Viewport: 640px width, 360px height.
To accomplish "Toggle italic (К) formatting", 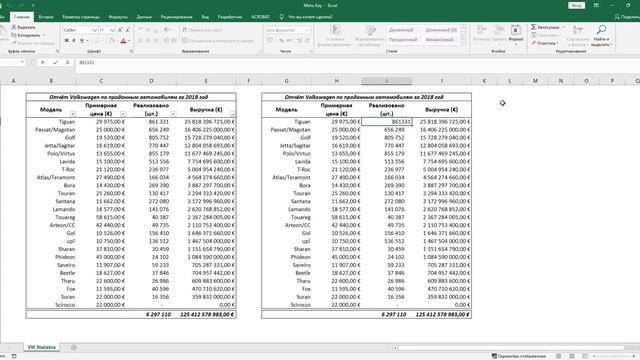I will [74, 41].
